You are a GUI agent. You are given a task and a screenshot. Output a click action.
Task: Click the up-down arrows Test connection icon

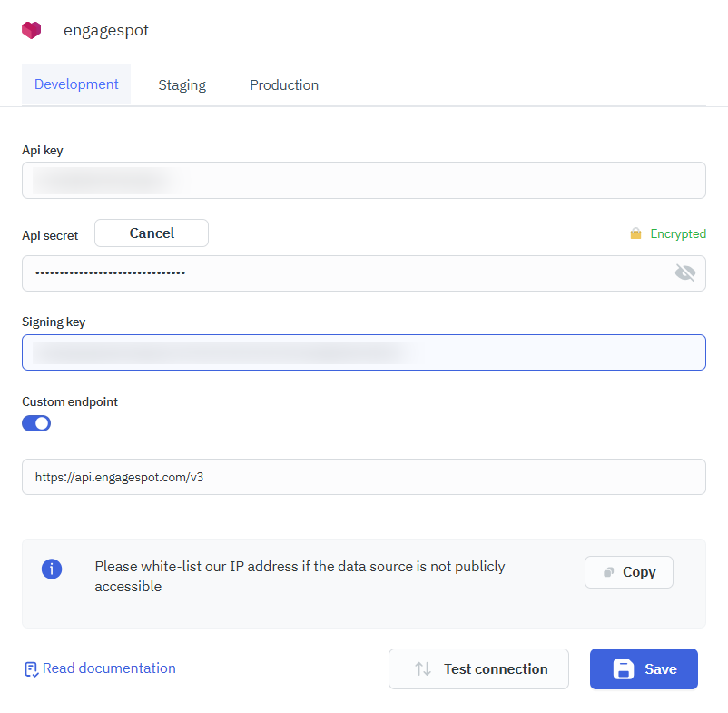click(423, 669)
